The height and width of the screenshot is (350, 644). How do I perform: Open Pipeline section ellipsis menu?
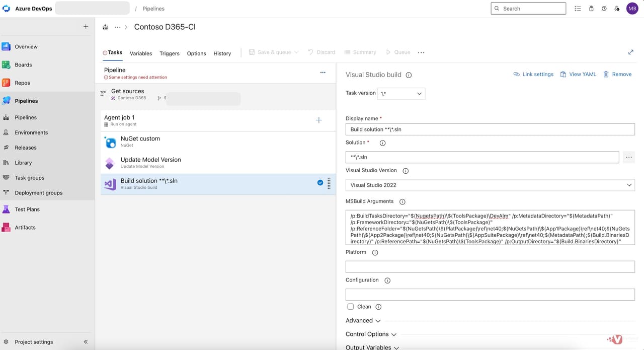323,73
